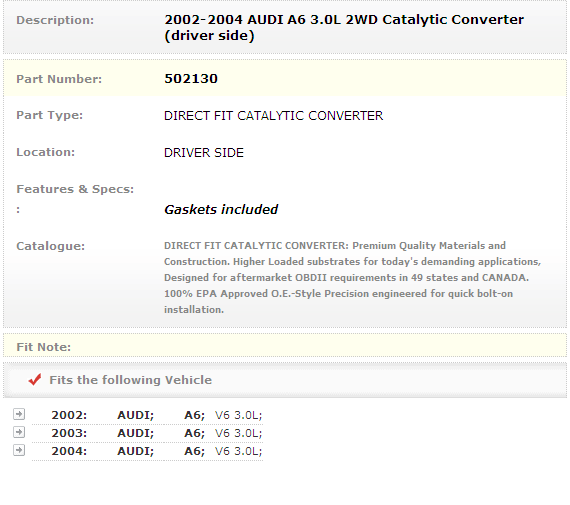Expand the 2002 AUDI A6 vehicle entry
Screen dimensions: 570x505
[x=147, y=415]
